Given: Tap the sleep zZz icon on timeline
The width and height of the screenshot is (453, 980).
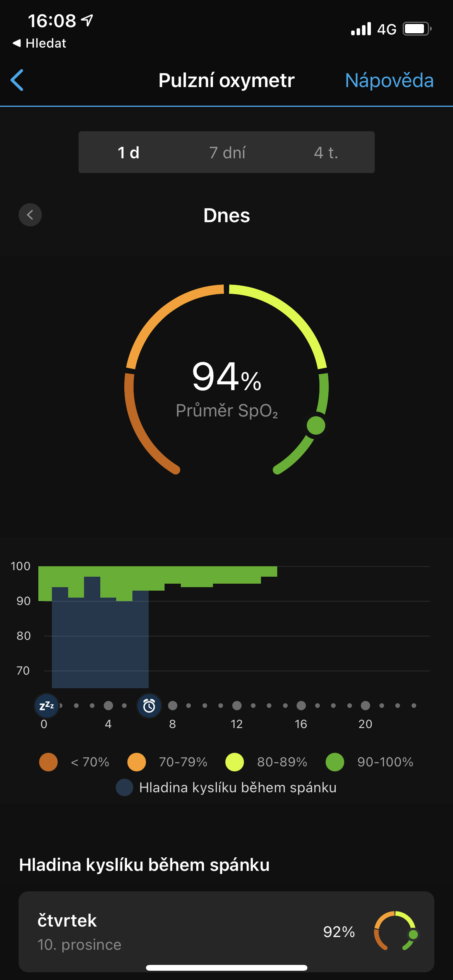Looking at the screenshot, I should [47, 705].
